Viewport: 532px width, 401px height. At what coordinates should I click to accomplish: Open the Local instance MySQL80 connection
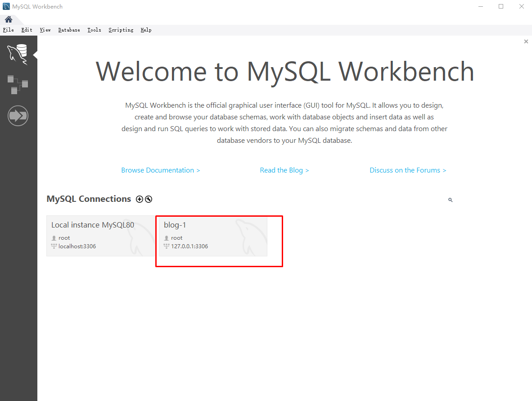point(100,236)
